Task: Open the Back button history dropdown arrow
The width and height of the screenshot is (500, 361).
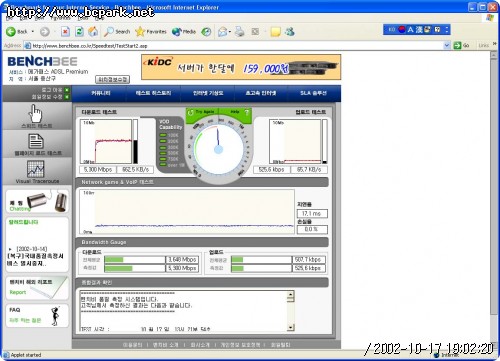Action: tap(33, 32)
